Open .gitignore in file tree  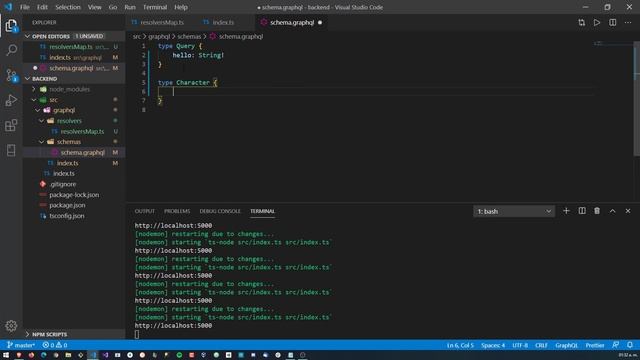(x=74, y=184)
